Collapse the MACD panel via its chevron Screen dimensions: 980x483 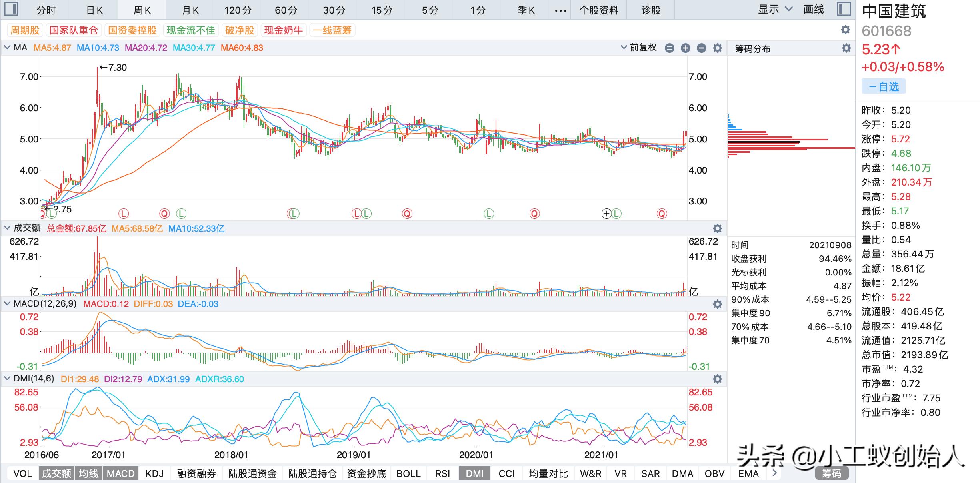click(x=6, y=304)
